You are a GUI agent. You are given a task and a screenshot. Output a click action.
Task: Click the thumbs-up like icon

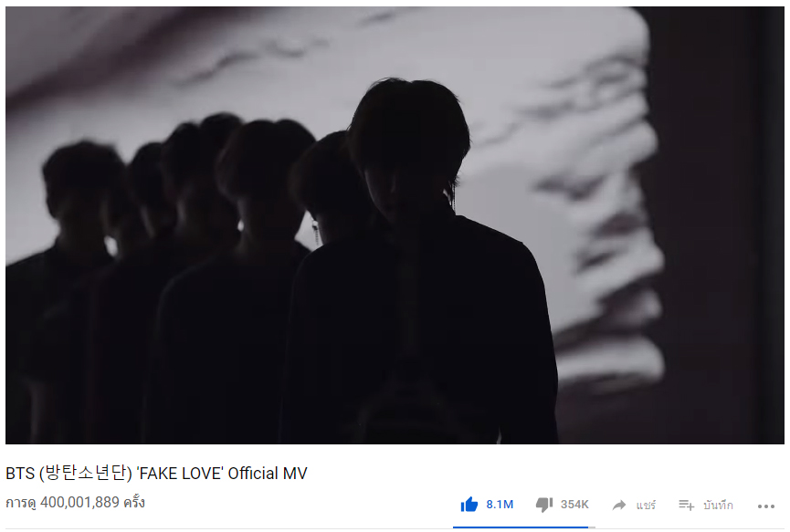click(469, 505)
